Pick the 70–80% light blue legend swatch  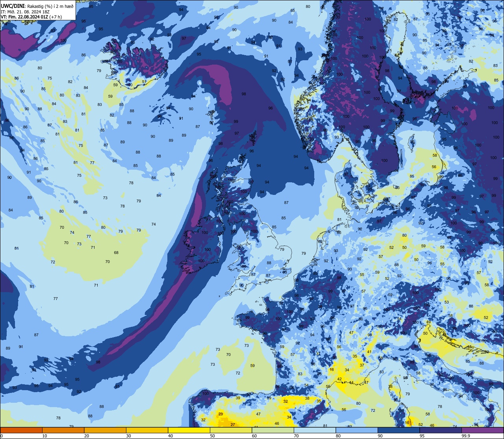[315, 430]
